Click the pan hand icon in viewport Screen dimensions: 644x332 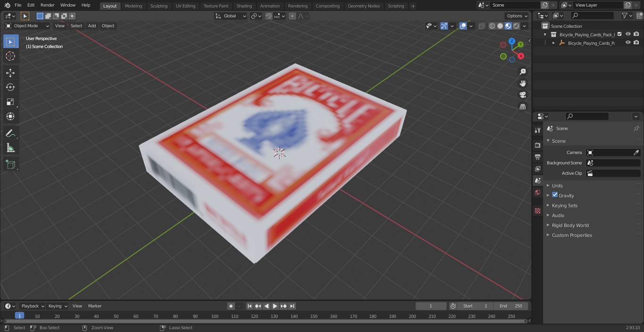coord(522,83)
